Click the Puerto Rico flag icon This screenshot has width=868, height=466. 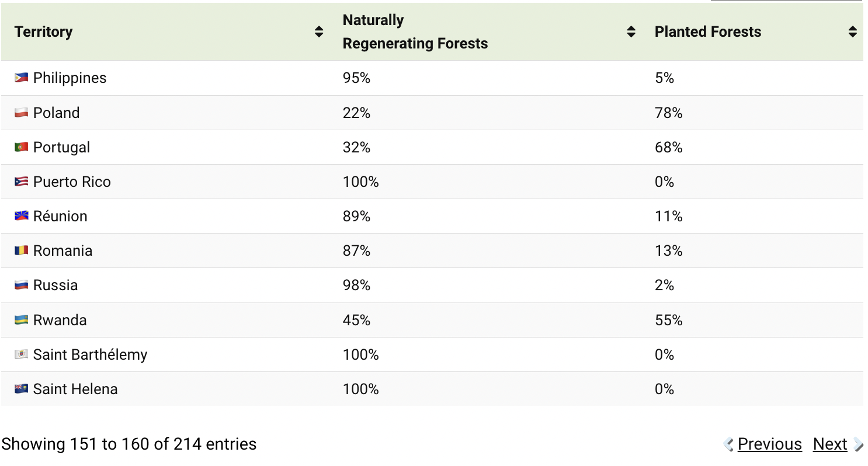(22, 182)
